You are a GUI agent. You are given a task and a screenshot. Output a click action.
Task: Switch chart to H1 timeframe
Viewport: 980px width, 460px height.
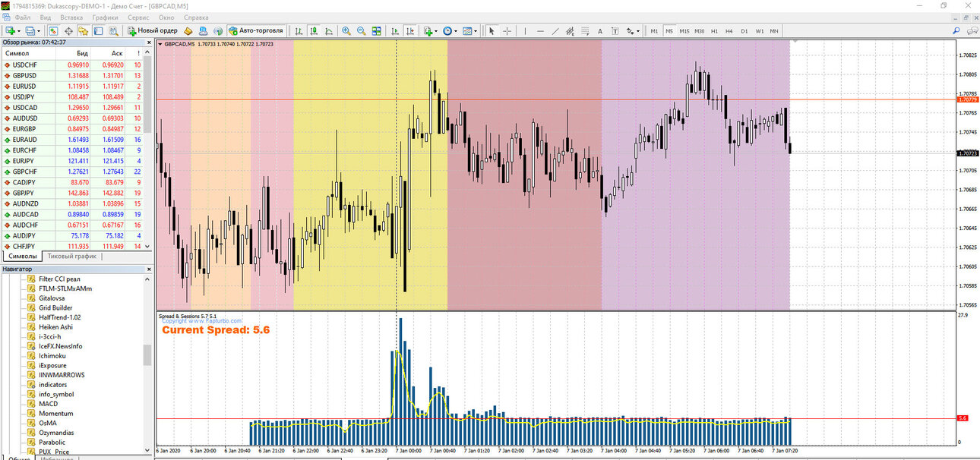coord(715,31)
